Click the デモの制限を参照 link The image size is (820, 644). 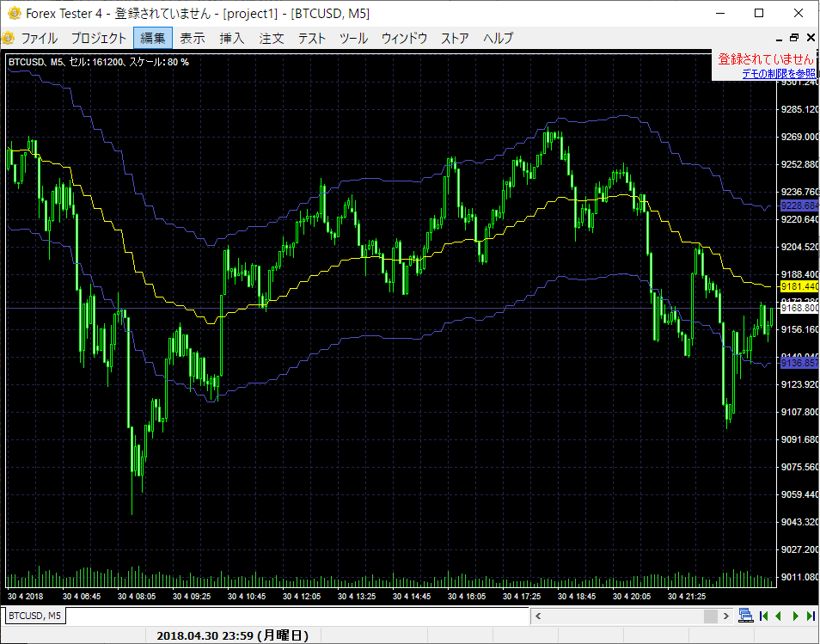click(x=778, y=74)
